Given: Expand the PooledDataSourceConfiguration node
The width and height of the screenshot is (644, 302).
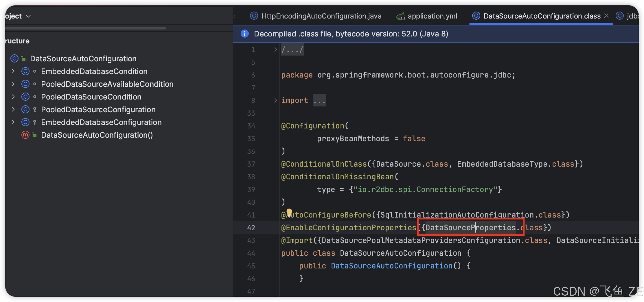Looking at the screenshot, I should 13,109.
